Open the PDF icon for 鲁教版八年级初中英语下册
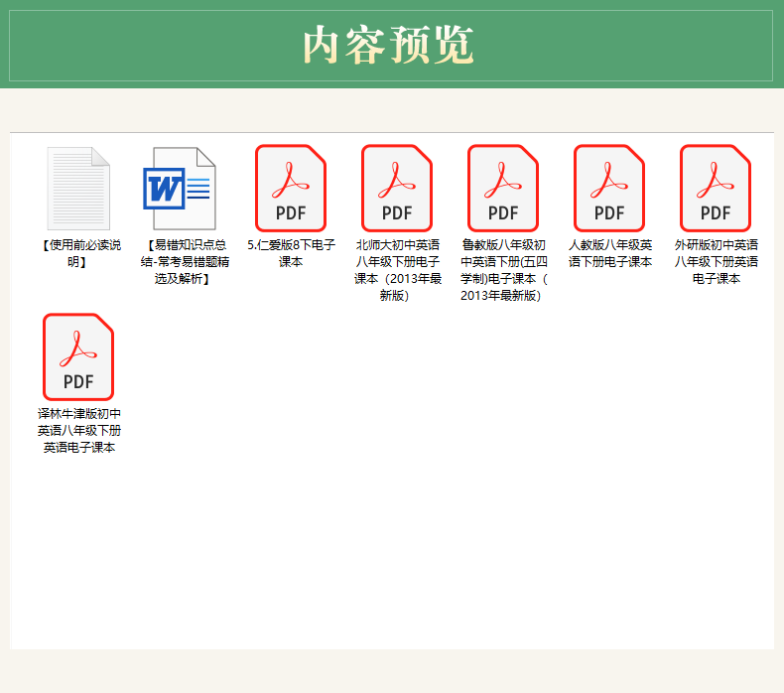Image resolution: width=784 pixels, height=693 pixels. click(x=503, y=189)
